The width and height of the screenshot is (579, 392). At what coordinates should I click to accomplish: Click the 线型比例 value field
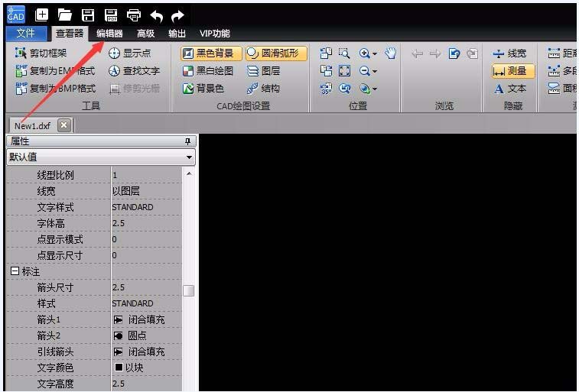[x=147, y=175]
